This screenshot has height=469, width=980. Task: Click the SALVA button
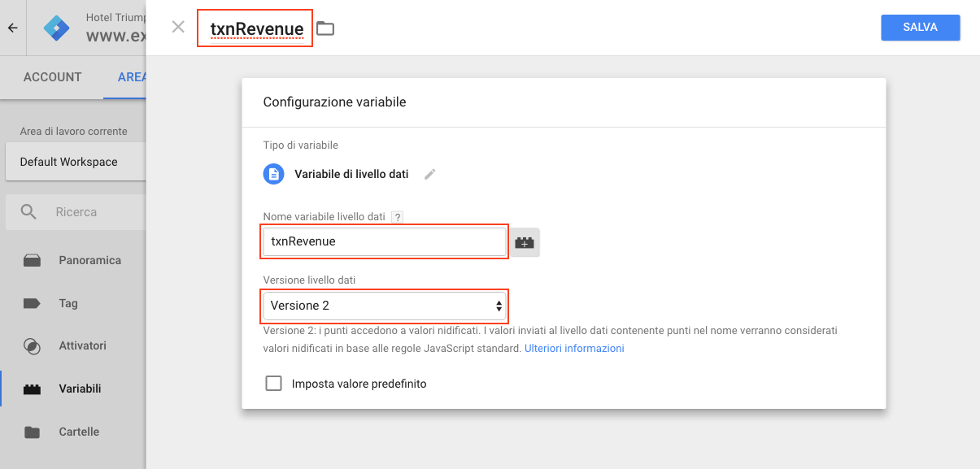[x=921, y=27]
